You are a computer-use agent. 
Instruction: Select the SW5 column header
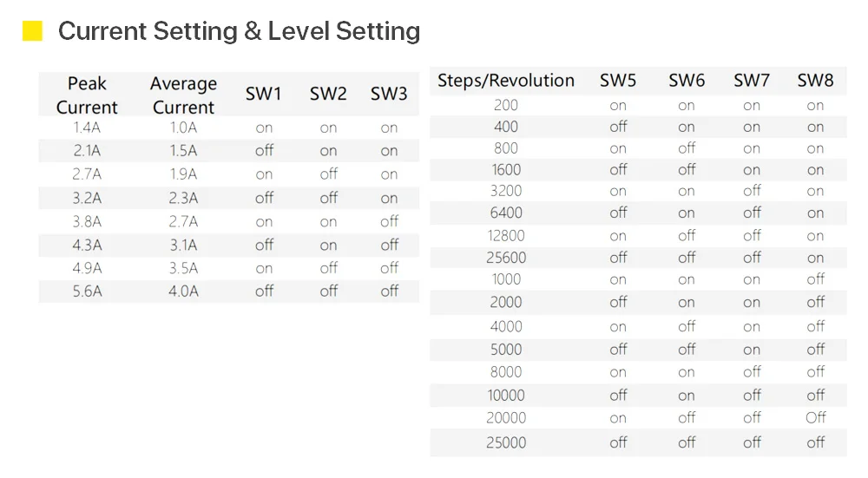pyautogui.click(x=618, y=81)
